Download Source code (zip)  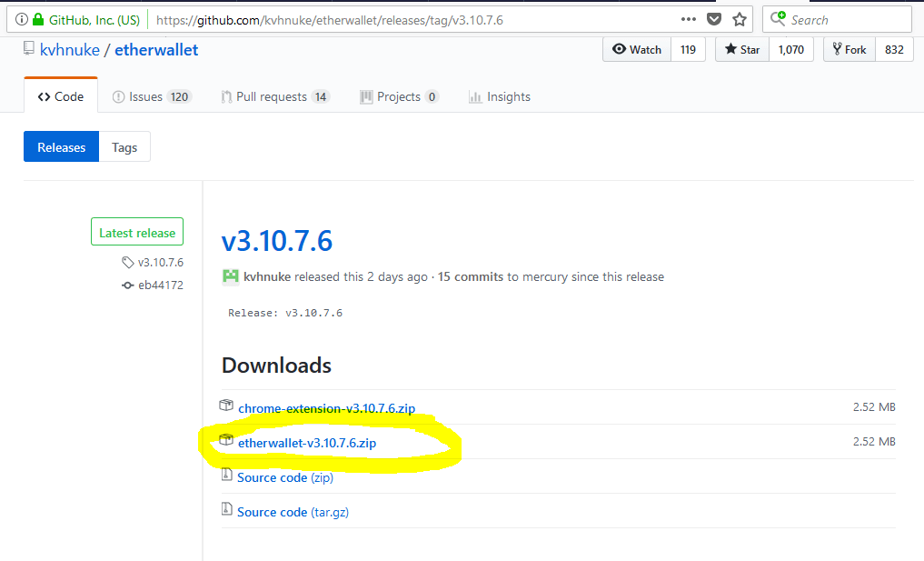coord(285,478)
